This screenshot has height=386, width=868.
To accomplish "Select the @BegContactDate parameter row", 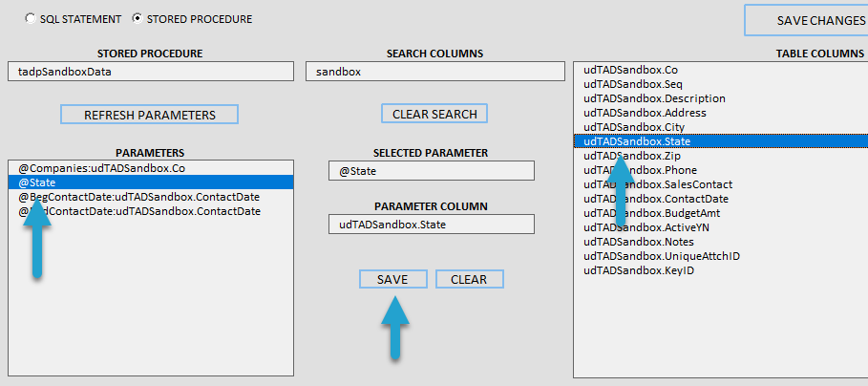I will (x=151, y=197).
